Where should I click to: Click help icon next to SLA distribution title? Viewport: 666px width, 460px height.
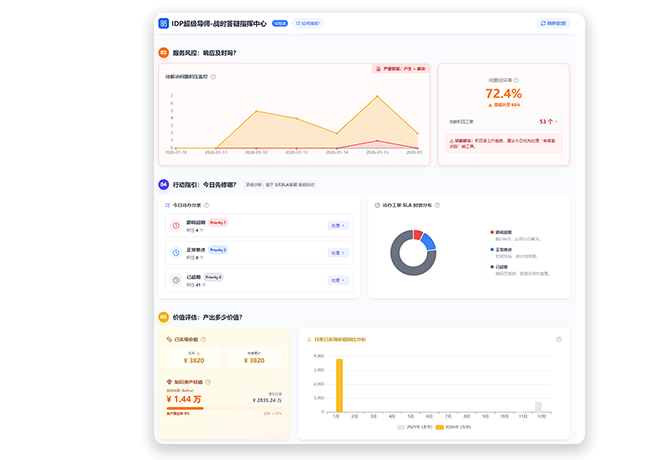pos(438,204)
